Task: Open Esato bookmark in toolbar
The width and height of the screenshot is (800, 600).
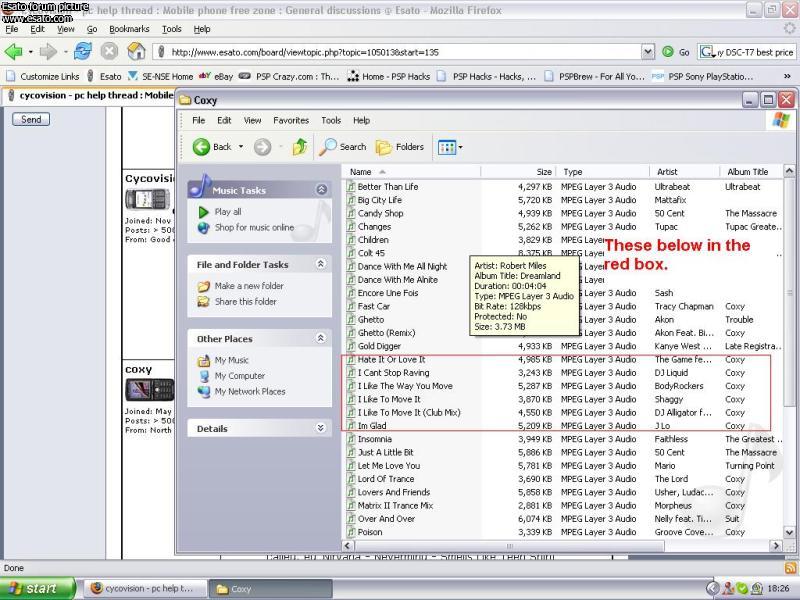Action: coord(104,77)
